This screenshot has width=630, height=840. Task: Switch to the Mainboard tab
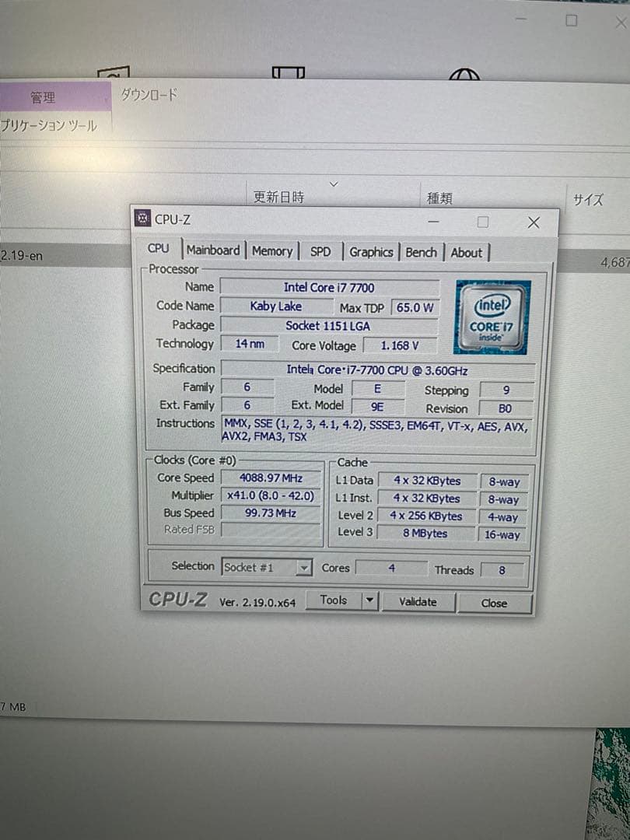tap(212, 250)
